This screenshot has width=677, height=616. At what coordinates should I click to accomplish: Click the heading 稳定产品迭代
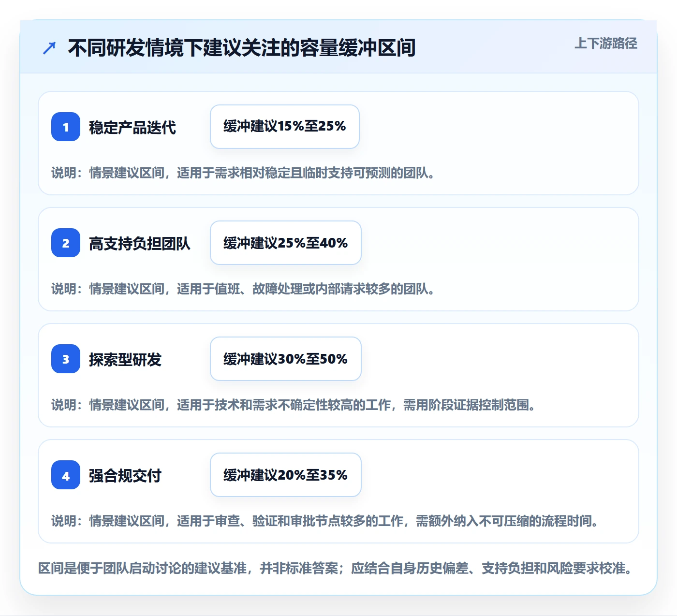(x=132, y=128)
